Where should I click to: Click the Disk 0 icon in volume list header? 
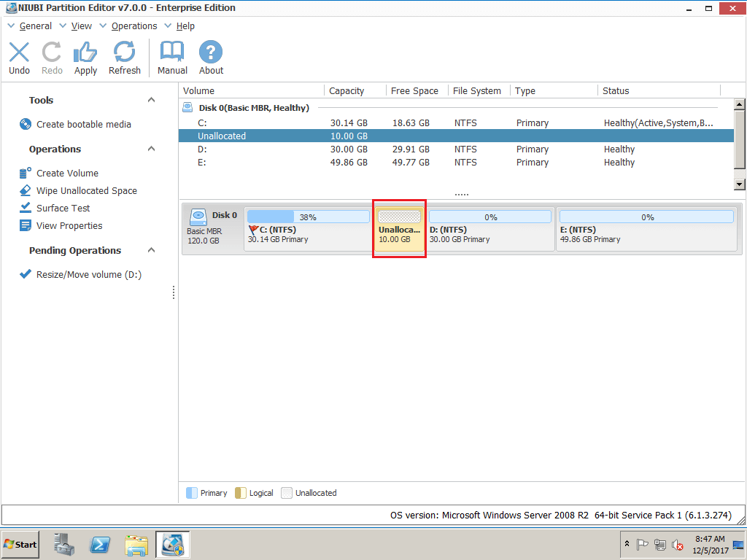pyautogui.click(x=187, y=108)
